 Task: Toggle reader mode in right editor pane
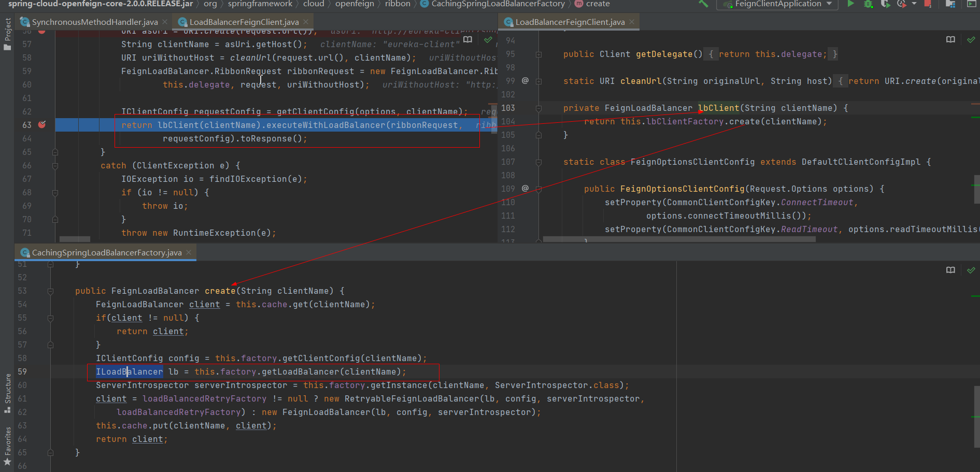point(950,40)
